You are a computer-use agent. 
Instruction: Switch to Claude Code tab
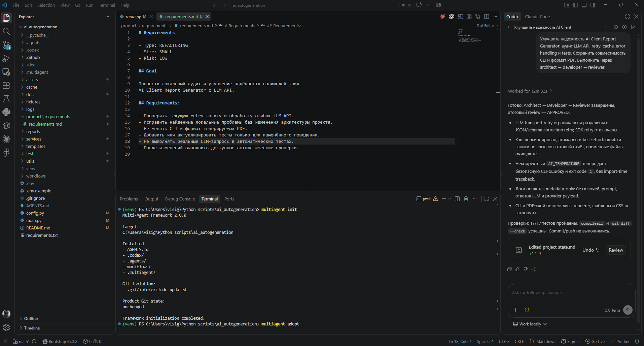537,17
